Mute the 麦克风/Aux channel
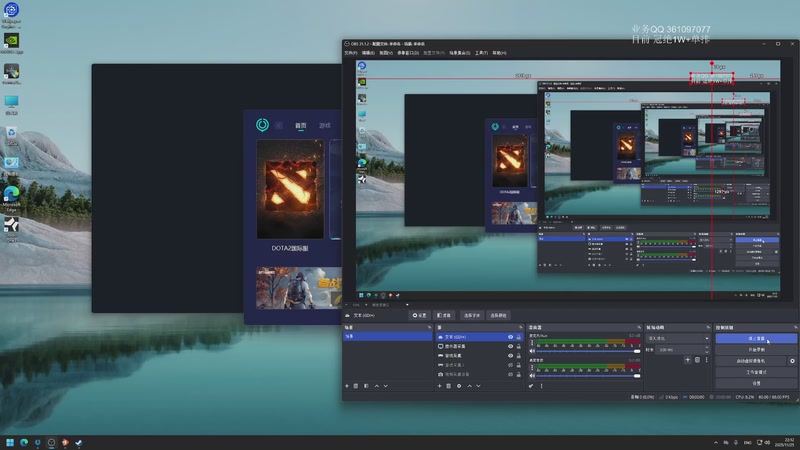800x450 pixels. 532,351
